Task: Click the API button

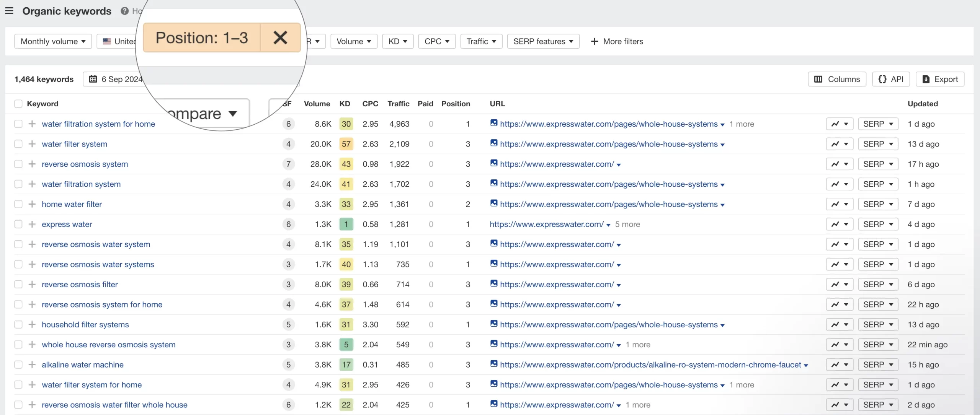Action: pyautogui.click(x=891, y=79)
